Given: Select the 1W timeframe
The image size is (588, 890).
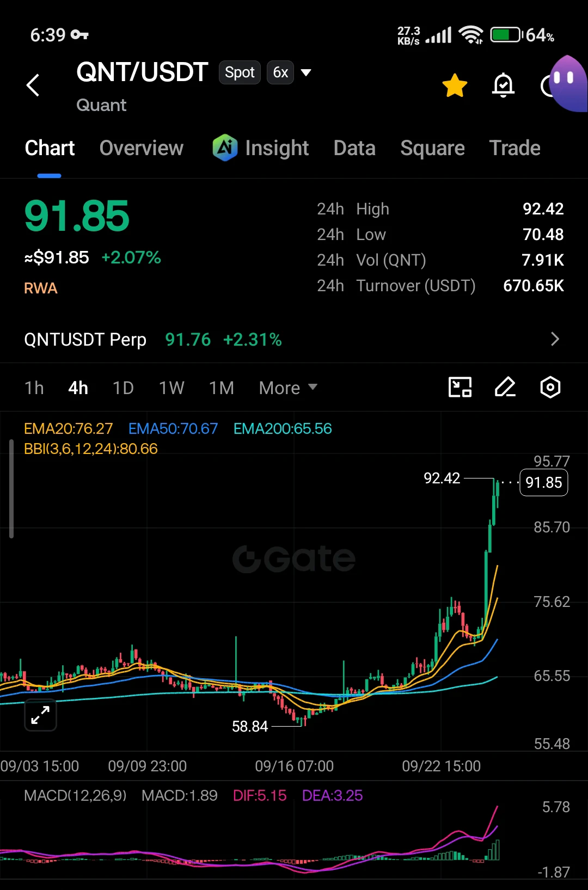Looking at the screenshot, I should pos(171,388).
